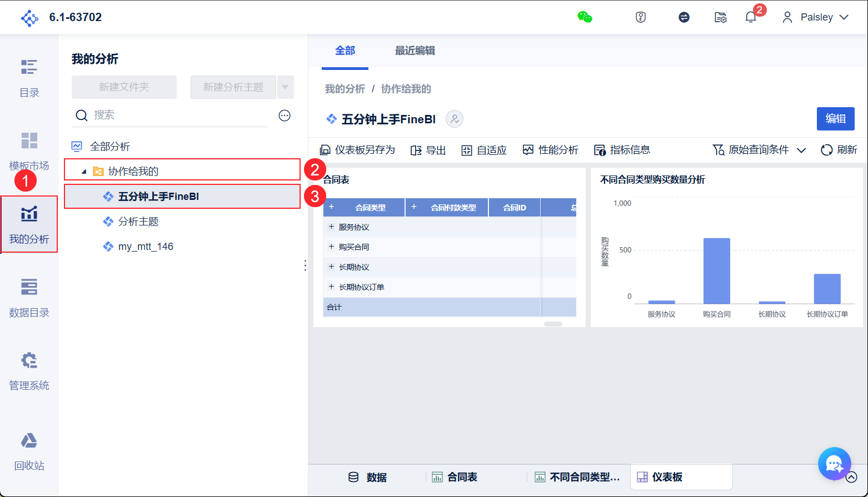
Task: Click the circled up arrow at bottom right
Action: pos(851,477)
